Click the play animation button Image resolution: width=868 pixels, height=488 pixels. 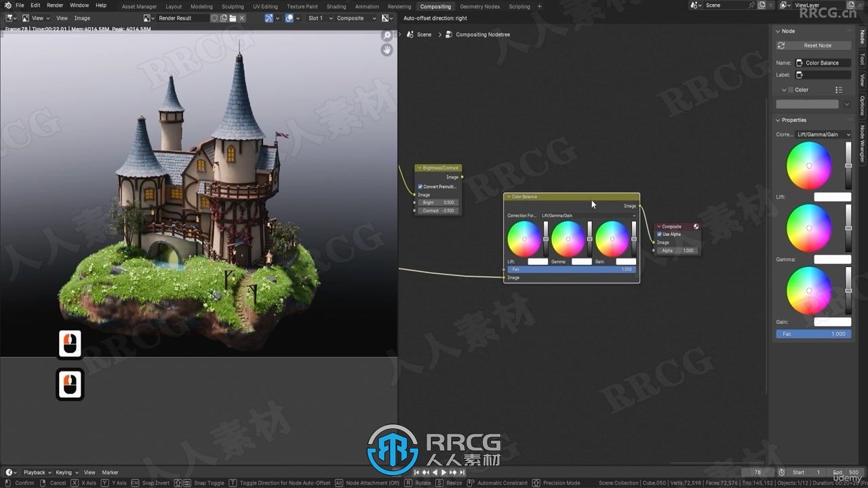(444, 472)
